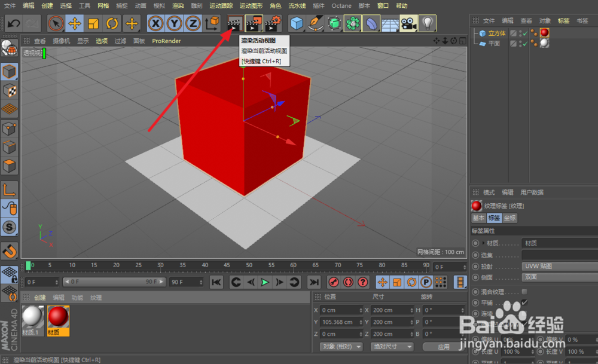The height and width of the screenshot is (364, 598).
Task: Toggle 平面 visibility dots
Action: (x=521, y=44)
